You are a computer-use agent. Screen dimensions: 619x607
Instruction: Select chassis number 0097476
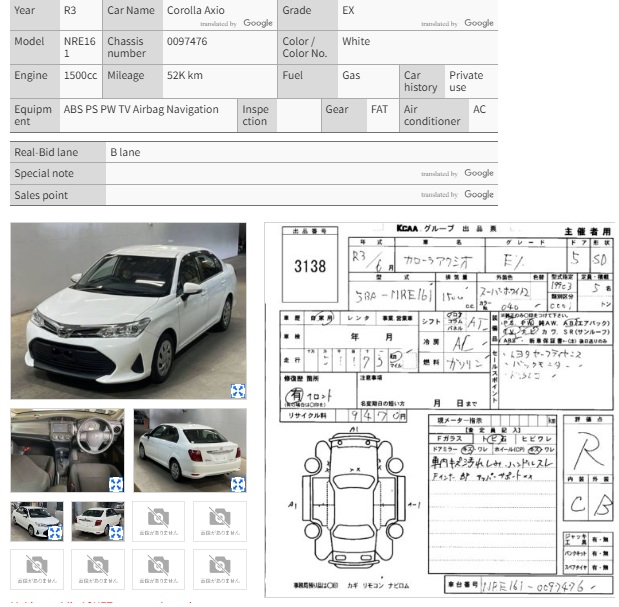point(187,41)
